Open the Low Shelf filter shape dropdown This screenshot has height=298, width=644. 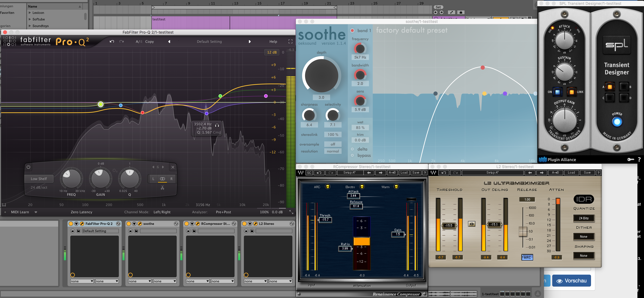pyautogui.click(x=39, y=179)
